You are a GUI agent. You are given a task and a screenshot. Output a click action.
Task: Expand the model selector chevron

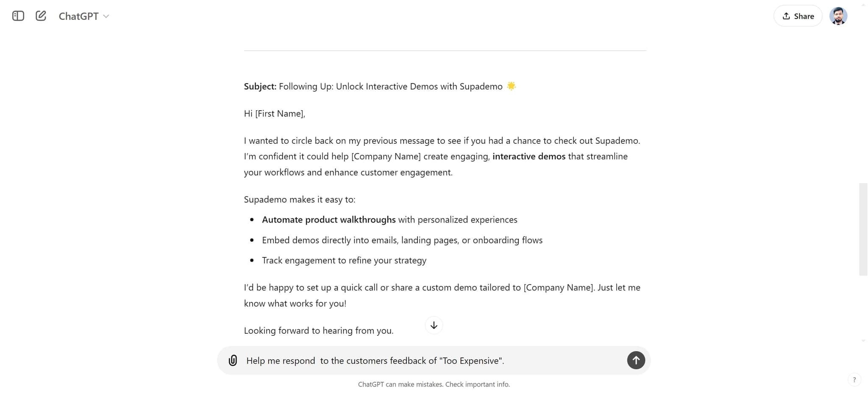click(106, 17)
